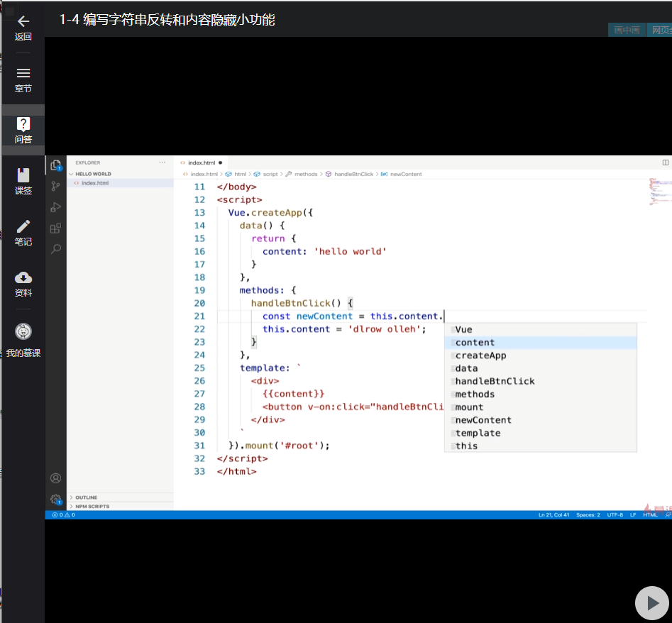This screenshot has width=672, height=623.
Task: Open the 章节 chapters list
Action: pos(23,73)
